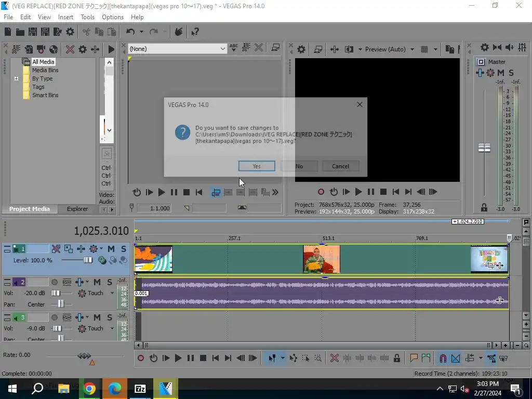Arm audio track 2 for record

[x=54, y=282]
